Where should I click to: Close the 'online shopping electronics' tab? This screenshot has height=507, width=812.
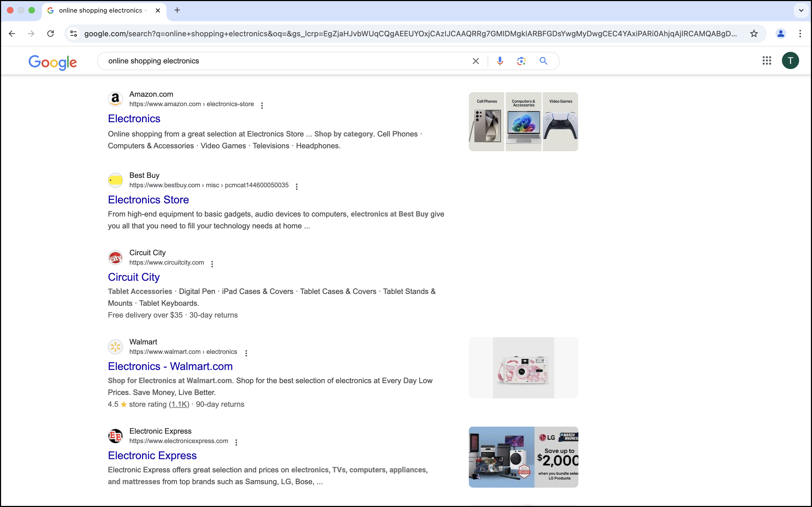tap(158, 10)
